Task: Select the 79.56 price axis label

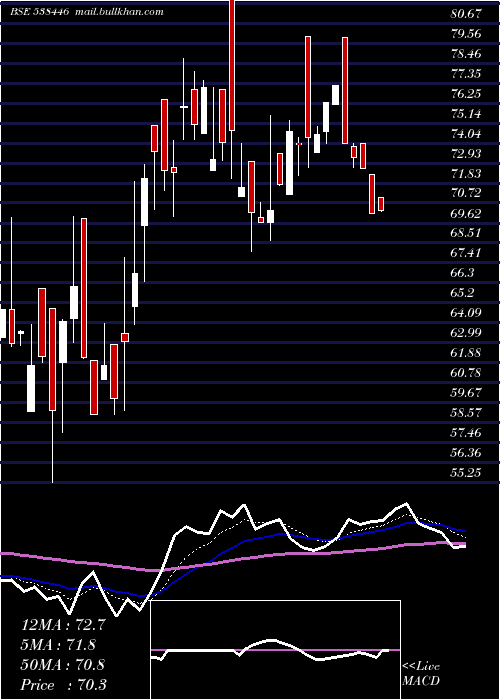Action: click(x=466, y=33)
